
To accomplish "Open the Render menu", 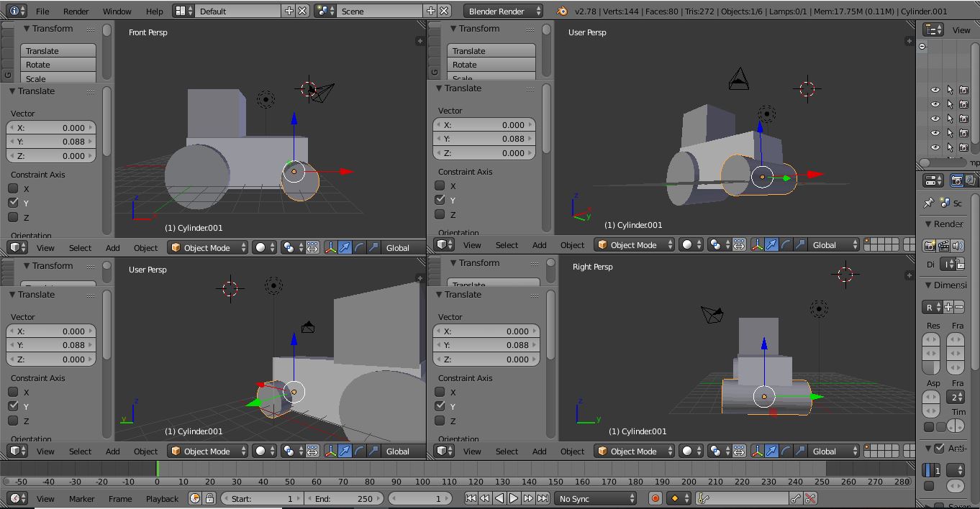I will pos(76,12).
